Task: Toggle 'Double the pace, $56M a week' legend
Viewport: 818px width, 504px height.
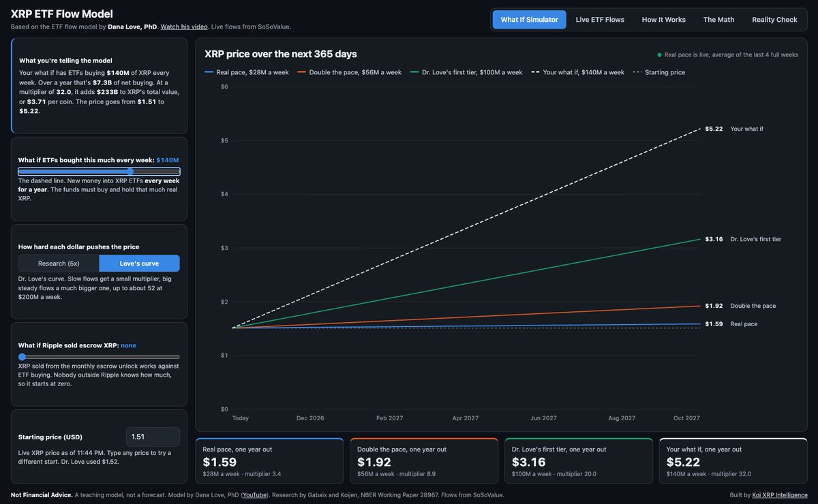Action: pos(350,72)
